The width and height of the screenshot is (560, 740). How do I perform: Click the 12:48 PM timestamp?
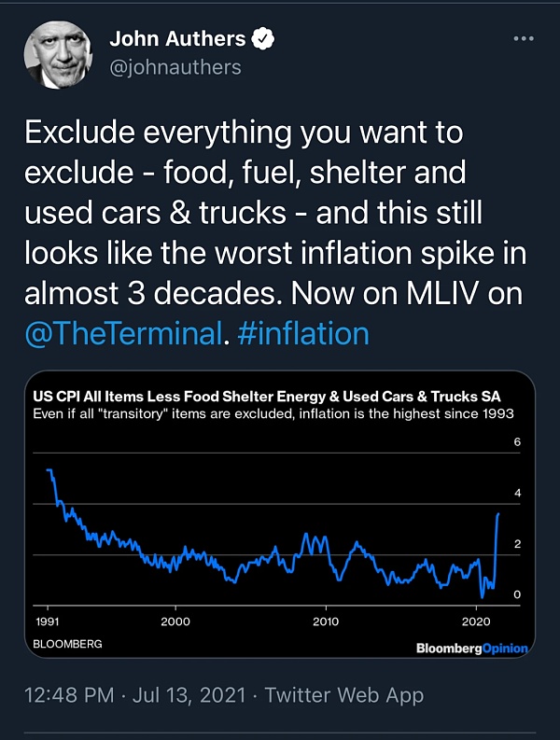(68, 695)
